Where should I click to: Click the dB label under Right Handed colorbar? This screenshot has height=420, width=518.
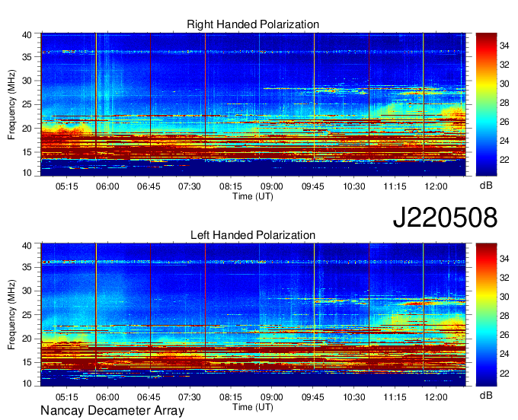(486, 186)
